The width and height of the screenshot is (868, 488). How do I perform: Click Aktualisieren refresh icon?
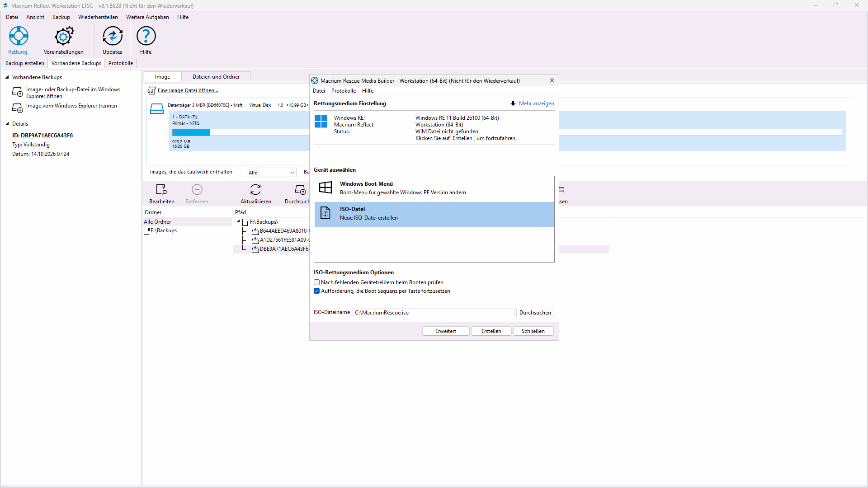pos(255,189)
